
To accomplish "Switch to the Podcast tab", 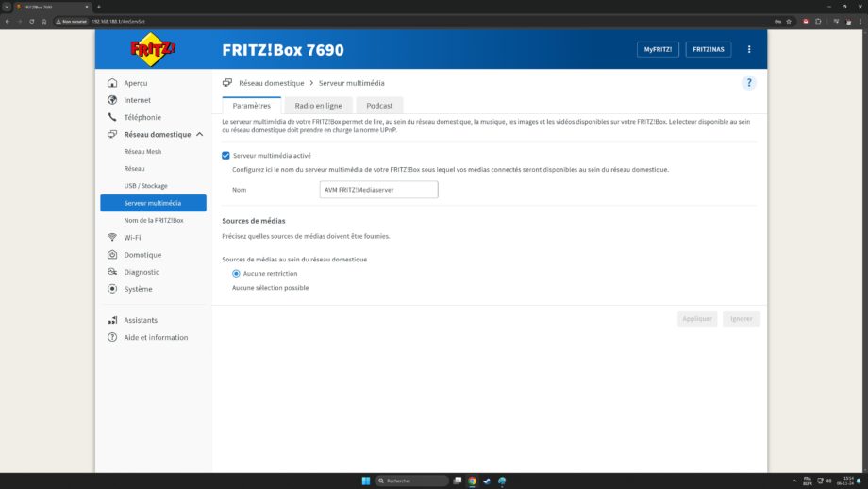I will pyautogui.click(x=379, y=105).
